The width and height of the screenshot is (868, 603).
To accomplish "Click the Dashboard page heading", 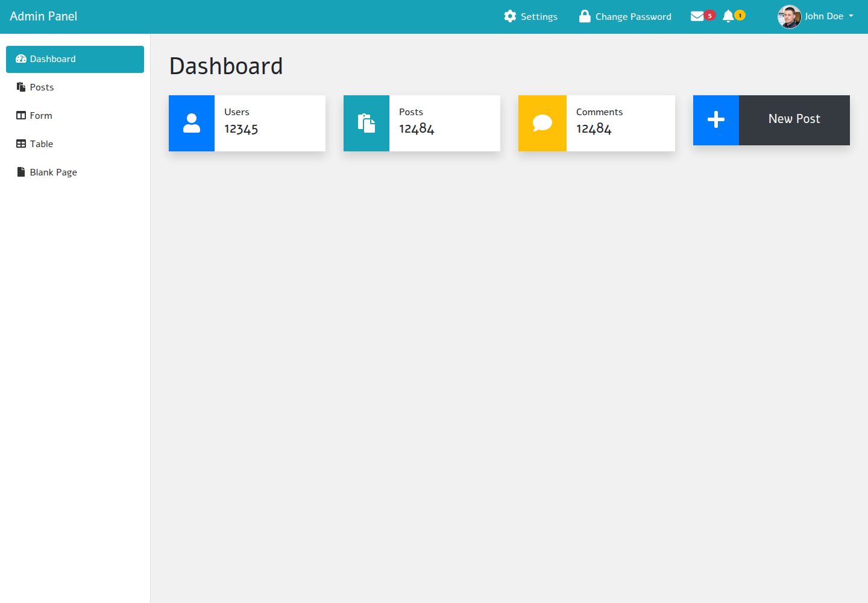I will (x=226, y=66).
